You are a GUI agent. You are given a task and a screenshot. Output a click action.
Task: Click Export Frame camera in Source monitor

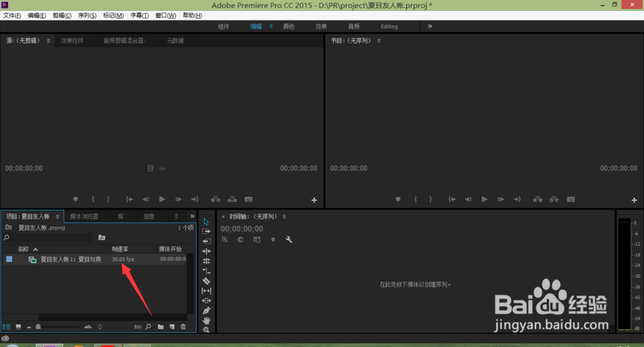pos(249,199)
